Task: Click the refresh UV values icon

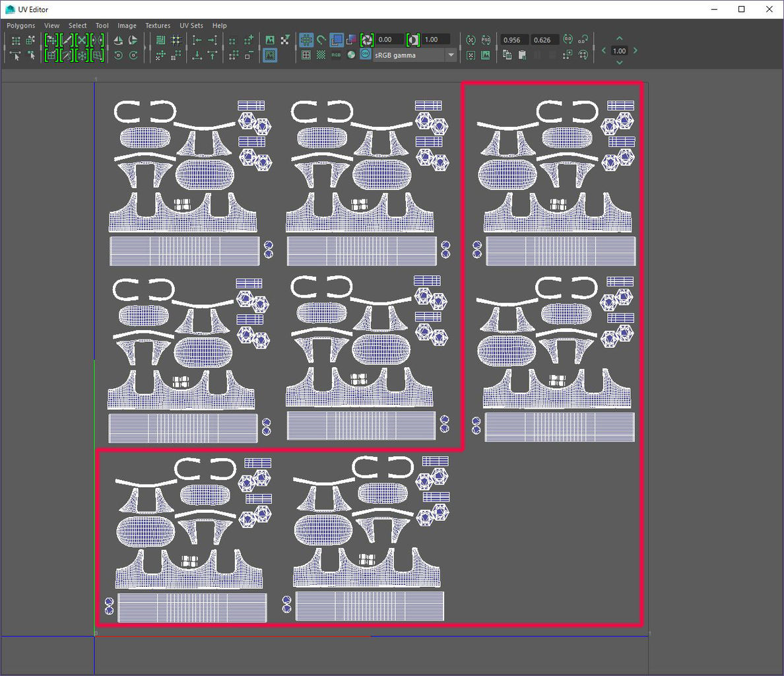Action: point(568,40)
